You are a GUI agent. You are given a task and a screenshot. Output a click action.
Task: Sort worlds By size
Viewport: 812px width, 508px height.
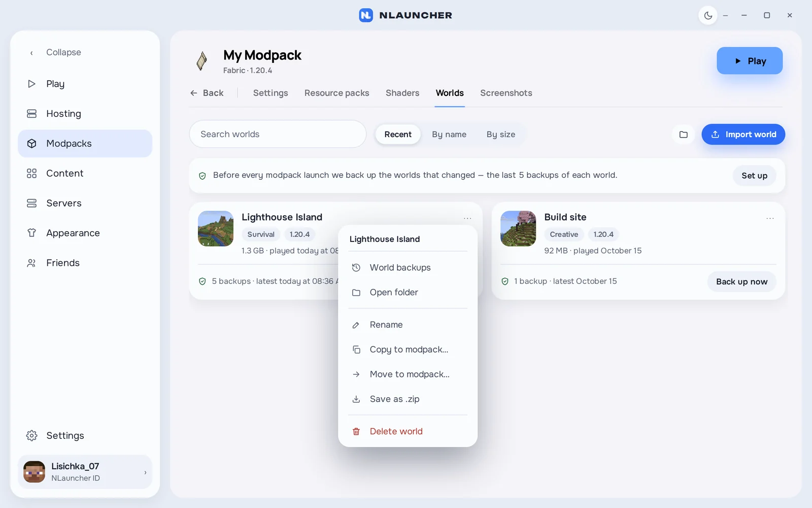click(501, 134)
